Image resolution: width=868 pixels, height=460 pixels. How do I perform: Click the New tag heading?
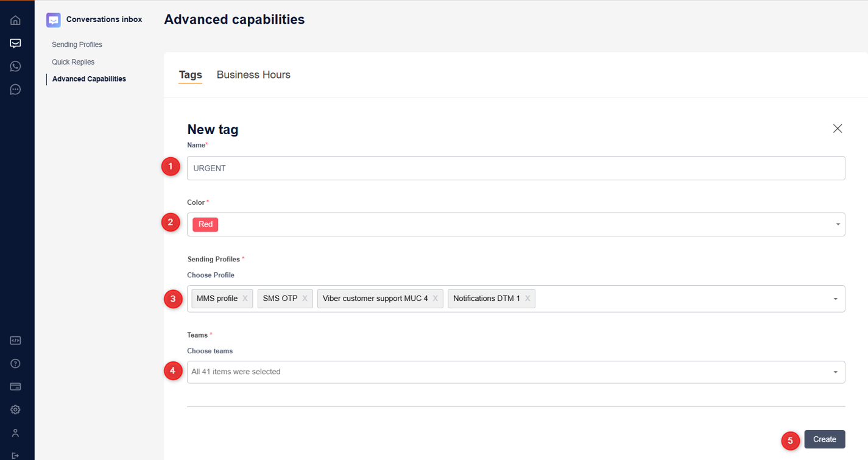tap(213, 129)
